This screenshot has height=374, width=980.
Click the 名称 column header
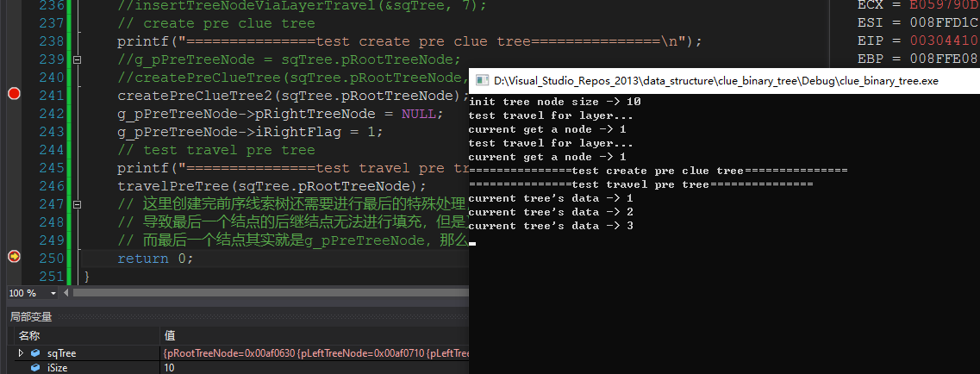[29, 336]
